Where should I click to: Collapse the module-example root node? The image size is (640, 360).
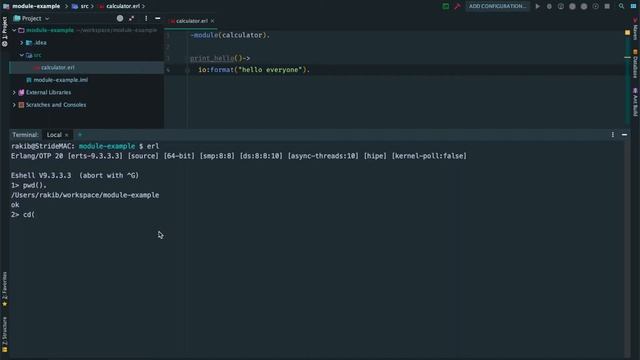[x=14, y=30]
